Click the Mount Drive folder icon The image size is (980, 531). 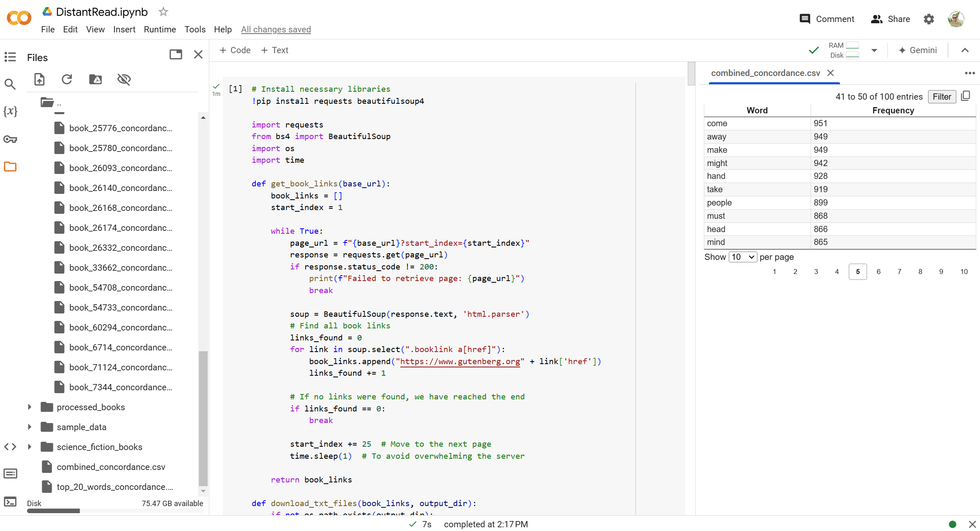(96, 79)
